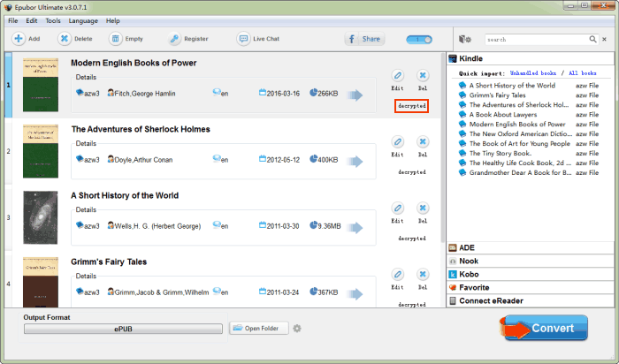This screenshot has height=364, width=619.
Task: Click the Delete toolbar button
Action: click(75, 39)
